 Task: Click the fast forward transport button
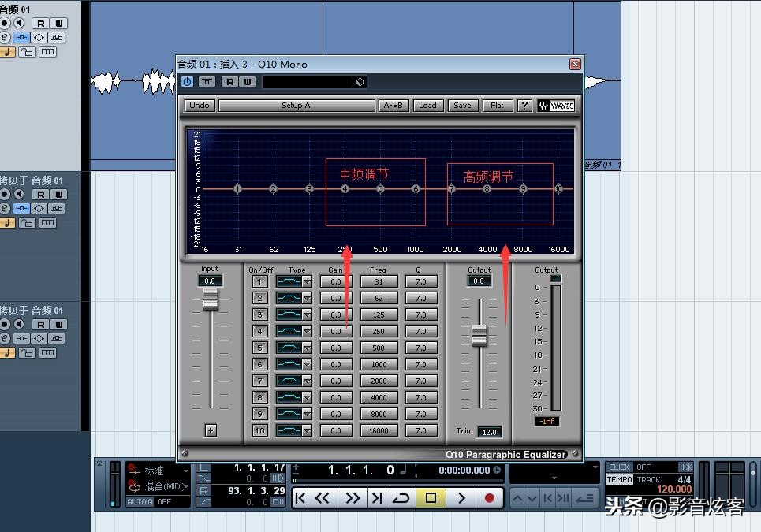pos(353,498)
